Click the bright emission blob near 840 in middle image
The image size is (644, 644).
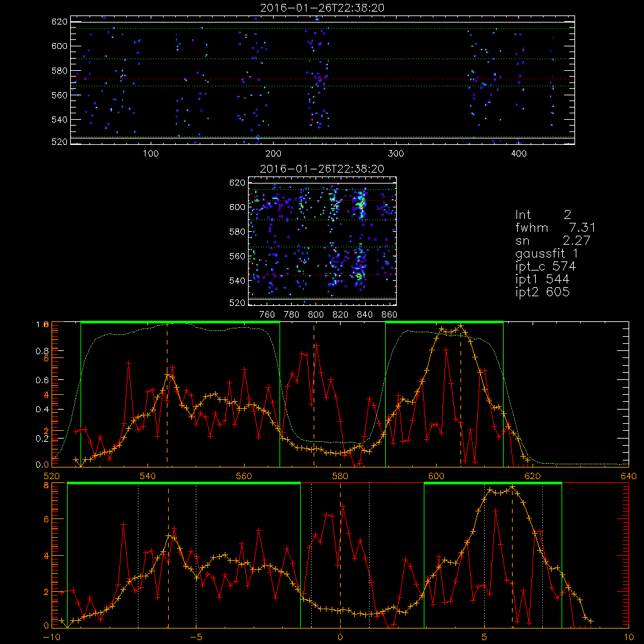(361, 204)
